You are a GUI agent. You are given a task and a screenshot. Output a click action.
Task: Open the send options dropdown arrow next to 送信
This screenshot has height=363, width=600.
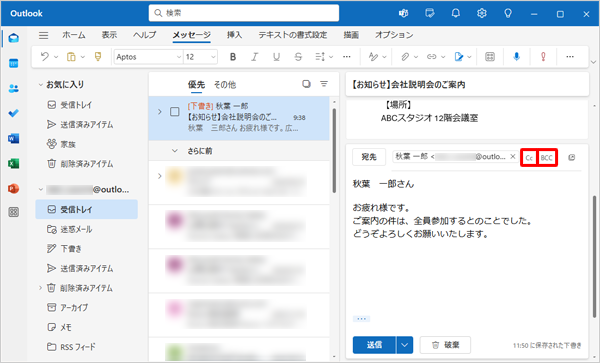tap(404, 345)
